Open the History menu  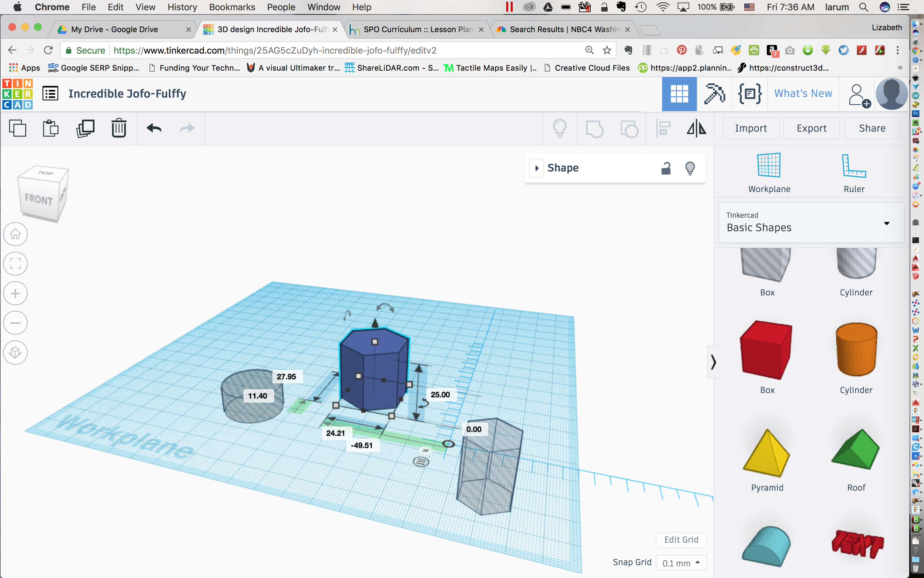[182, 7]
